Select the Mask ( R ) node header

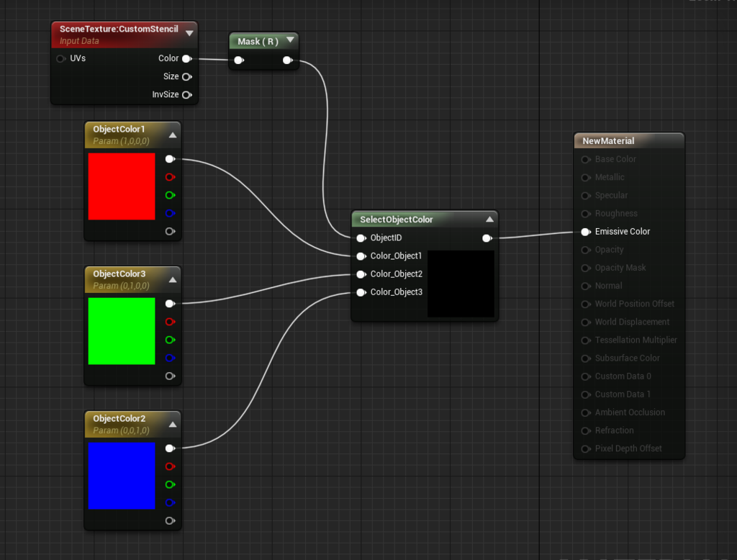263,41
